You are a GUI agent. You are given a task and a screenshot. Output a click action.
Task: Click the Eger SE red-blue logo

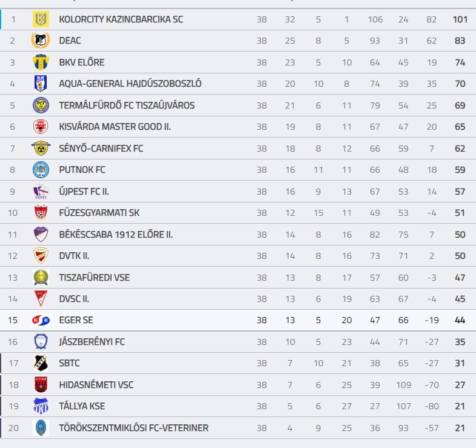41,320
